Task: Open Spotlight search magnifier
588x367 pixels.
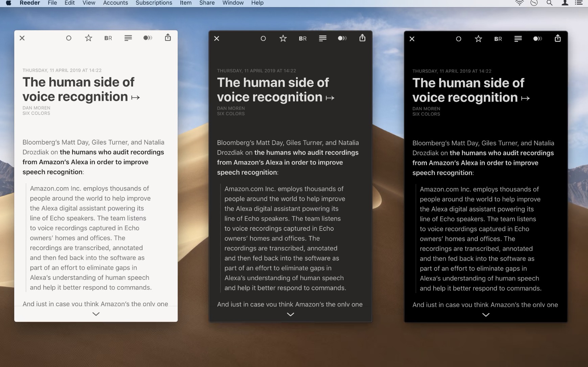Action: (x=550, y=3)
